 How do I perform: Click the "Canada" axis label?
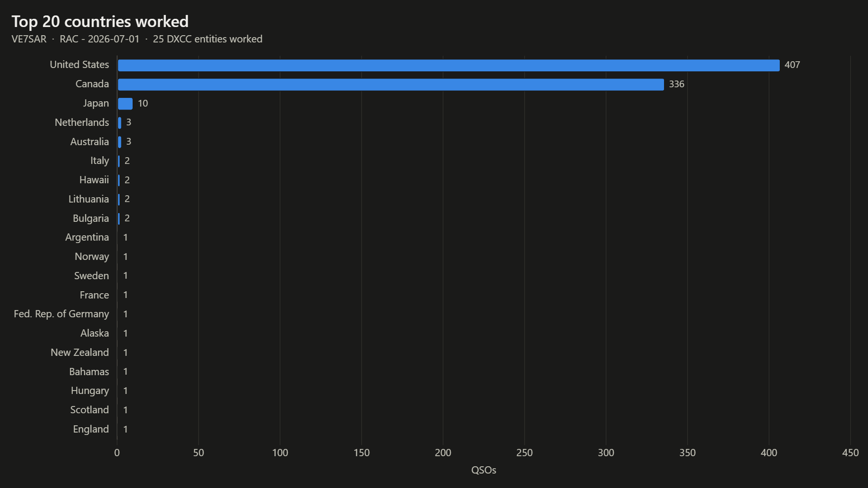[92, 84]
